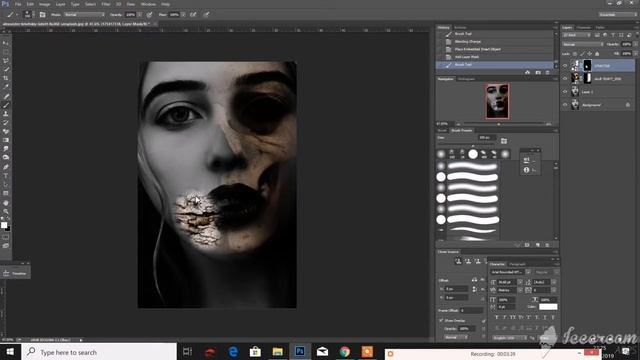Open layer Opacity dropdown arrow
This screenshot has width=640, height=360.
pos(635,44)
